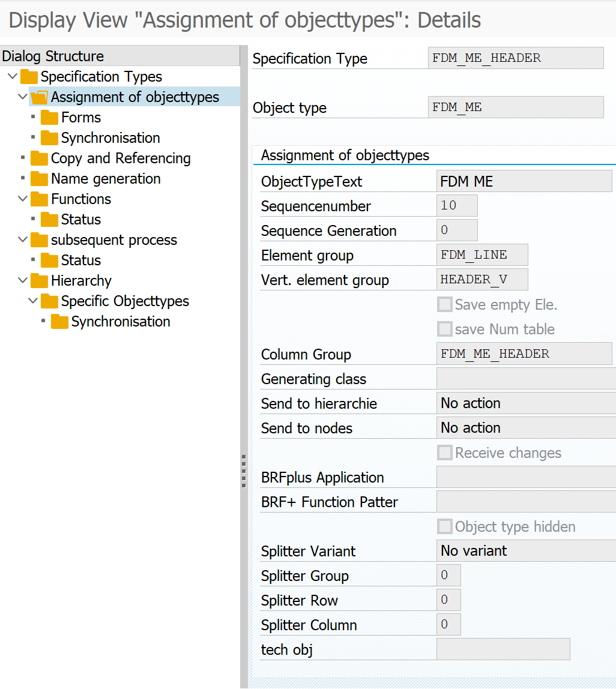Collapse the subsequent process node arrow
This screenshot has height=689, width=616.
tap(23, 240)
